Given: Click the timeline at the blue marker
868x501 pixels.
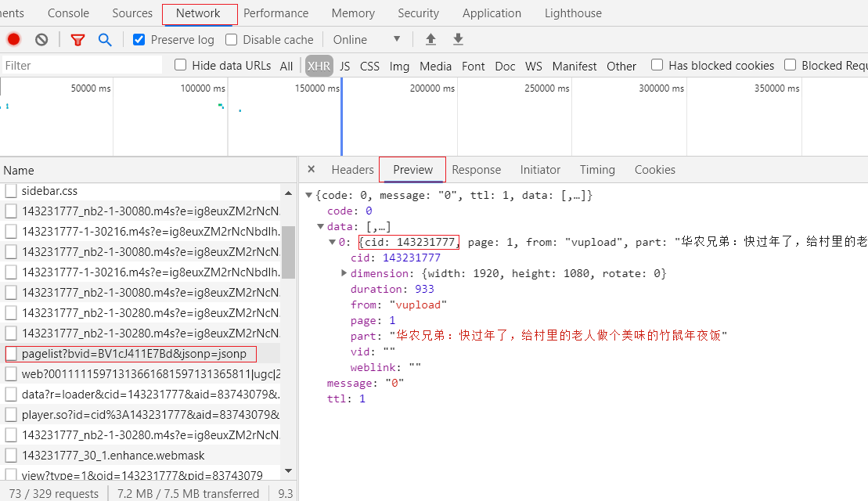Looking at the screenshot, I should pyautogui.click(x=341, y=117).
